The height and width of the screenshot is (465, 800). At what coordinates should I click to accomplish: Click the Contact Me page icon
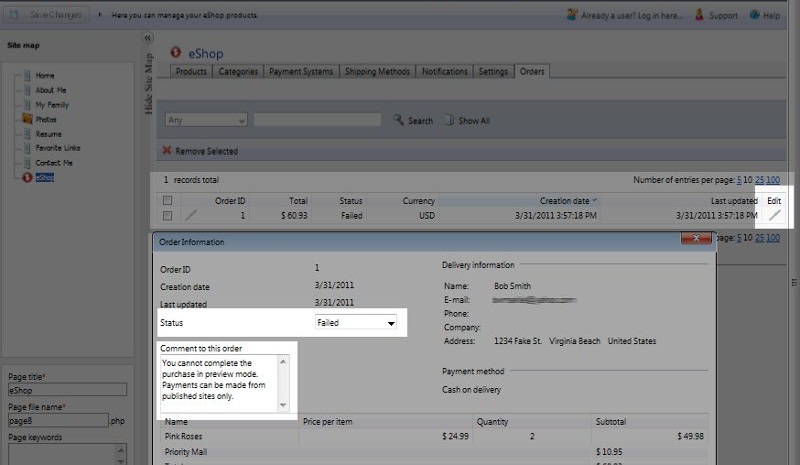pos(27,163)
